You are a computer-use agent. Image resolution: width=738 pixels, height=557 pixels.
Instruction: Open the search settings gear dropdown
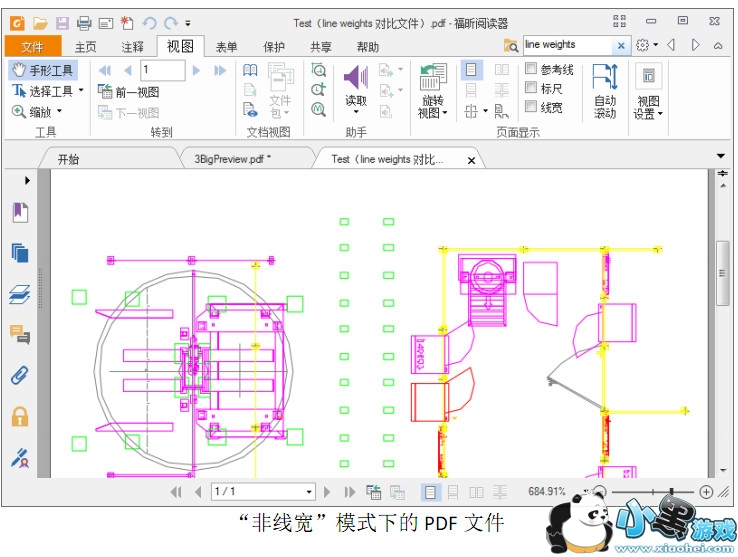(647, 45)
